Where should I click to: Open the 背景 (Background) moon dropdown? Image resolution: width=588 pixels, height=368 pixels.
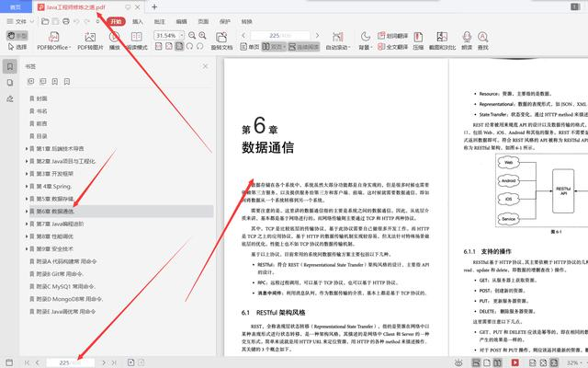[x=366, y=40]
